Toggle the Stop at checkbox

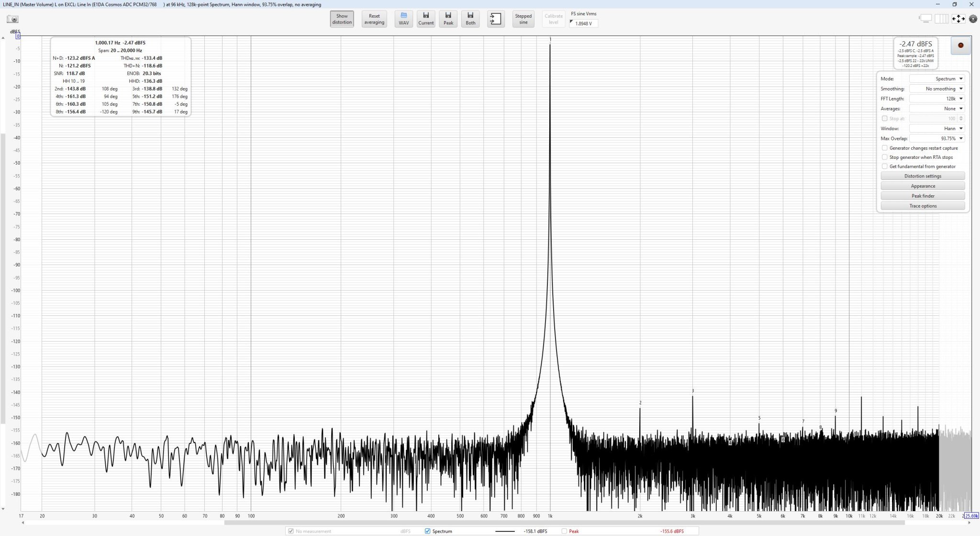pos(884,118)
